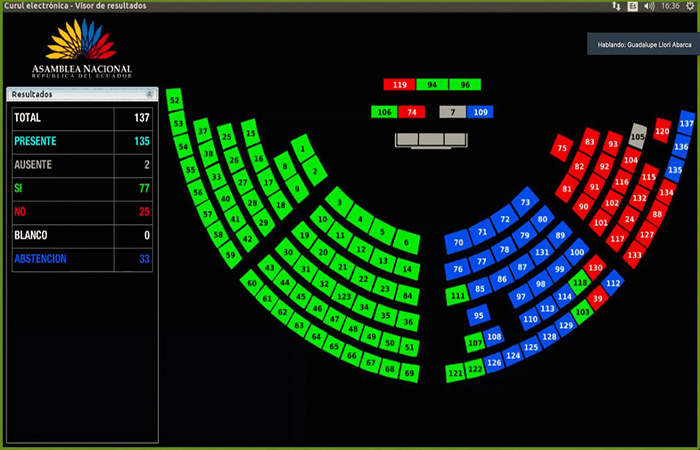Click red seat 74
Image resolution: width=700 pixels, height=450 pixels.
412,112
